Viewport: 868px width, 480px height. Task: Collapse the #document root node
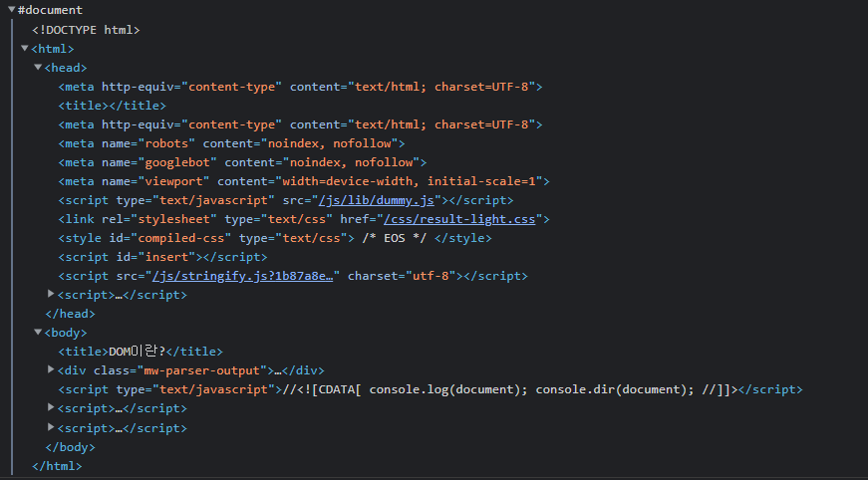(11, 9)
